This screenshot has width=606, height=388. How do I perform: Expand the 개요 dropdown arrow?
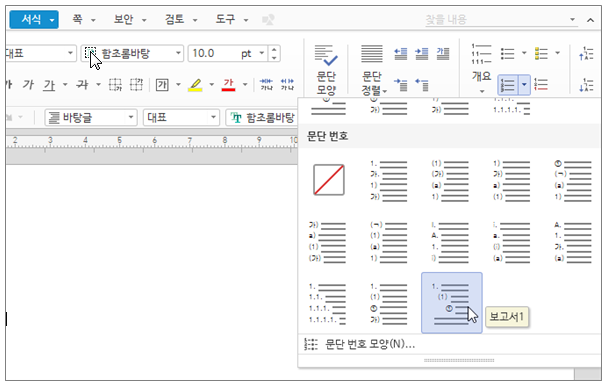[482, 92]
